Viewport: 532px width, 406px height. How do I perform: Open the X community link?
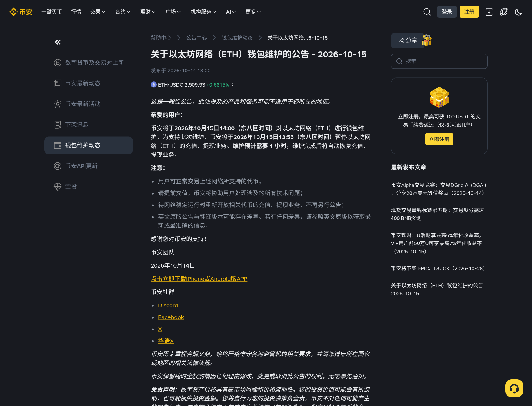pos(160,329)
